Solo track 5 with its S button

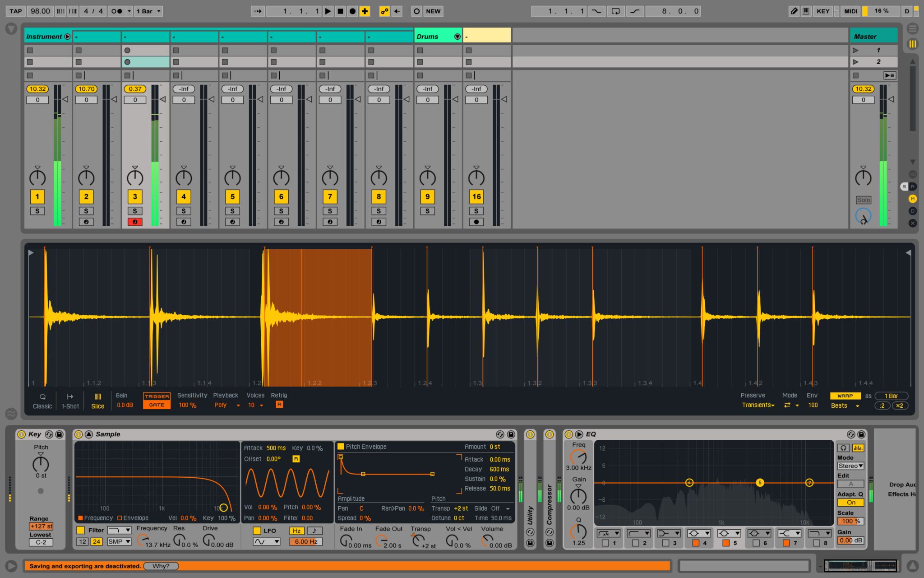232,210
